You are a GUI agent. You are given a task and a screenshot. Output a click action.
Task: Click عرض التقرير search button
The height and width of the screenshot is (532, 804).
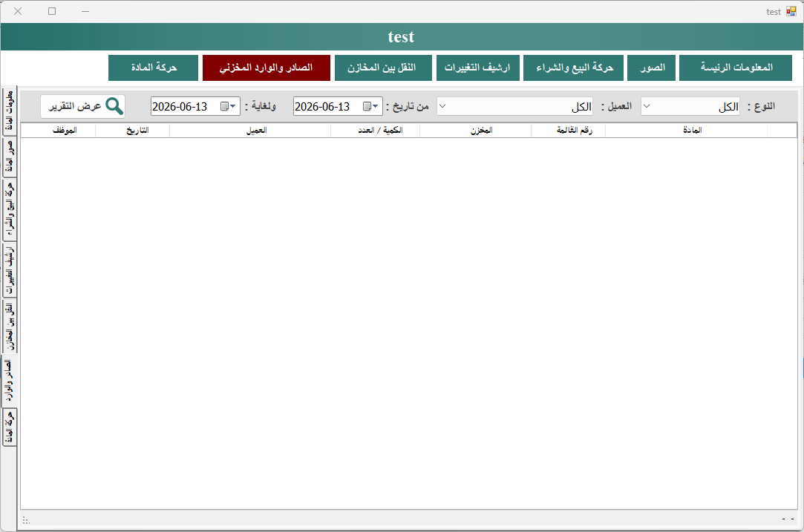[x=83, y=106]
